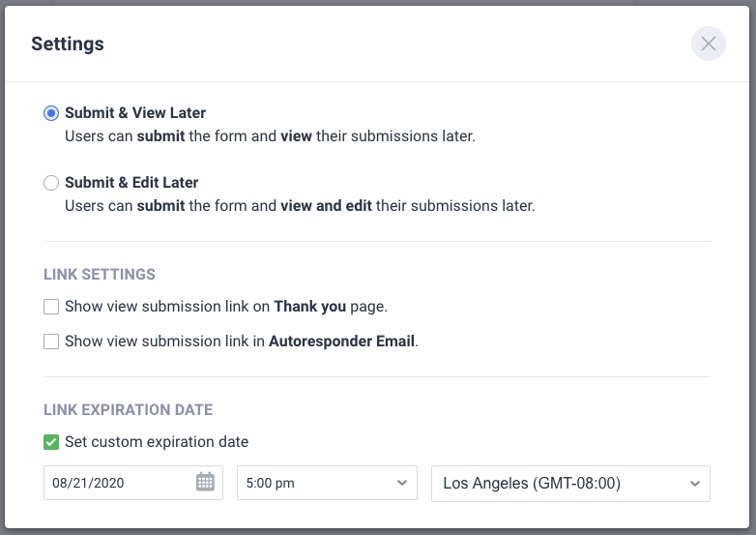Enable view submission link on Thank you page checkbox

(x=51, y=307)
